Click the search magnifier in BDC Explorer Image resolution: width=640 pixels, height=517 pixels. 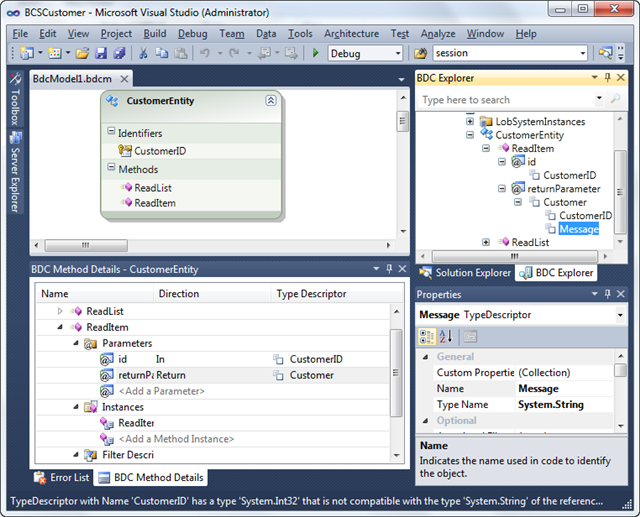(615, 98)
